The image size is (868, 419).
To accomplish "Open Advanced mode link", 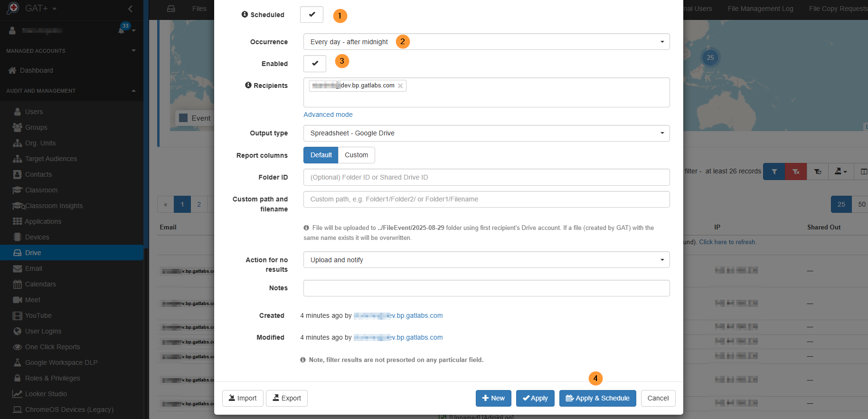I will [328, 114].
